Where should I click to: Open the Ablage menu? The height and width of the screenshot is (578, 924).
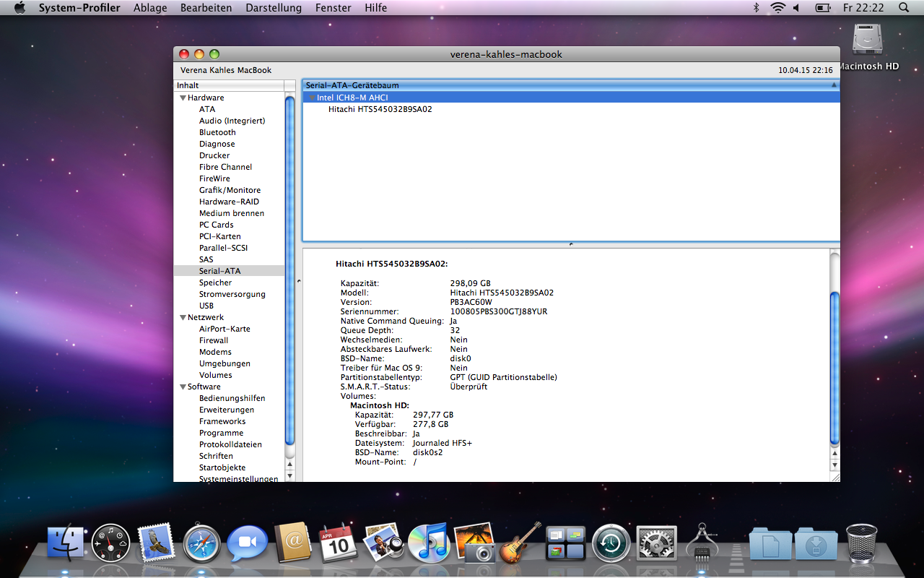150,7
